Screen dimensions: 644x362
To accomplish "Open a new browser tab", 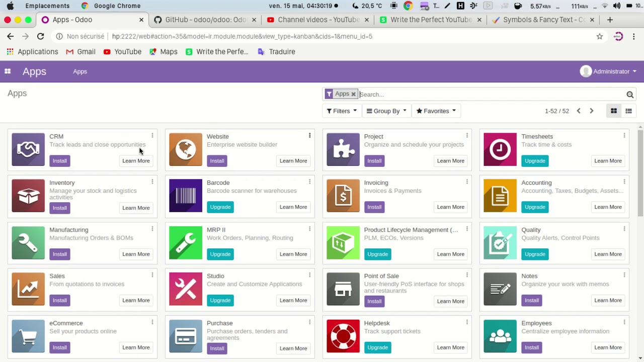I will (x=610, y=20).
